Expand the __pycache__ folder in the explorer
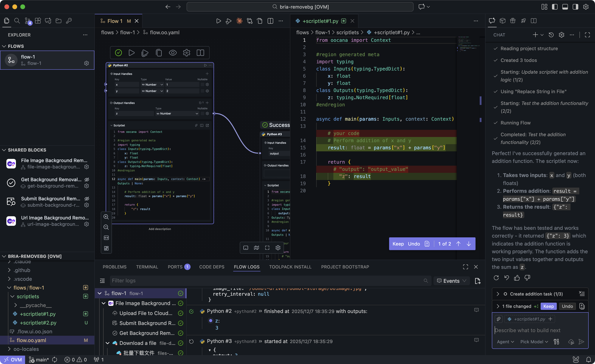This screenshot has width=595, height=364. 36,305
